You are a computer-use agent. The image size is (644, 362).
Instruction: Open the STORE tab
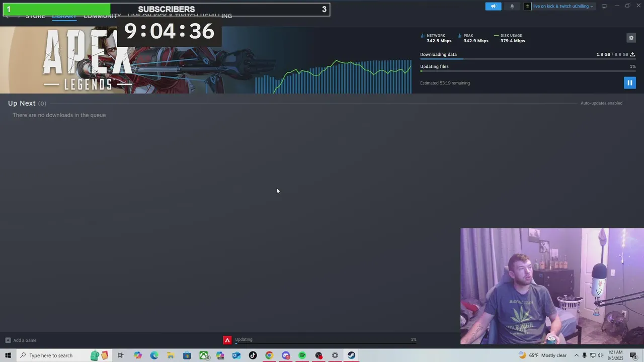click(35, 16)
